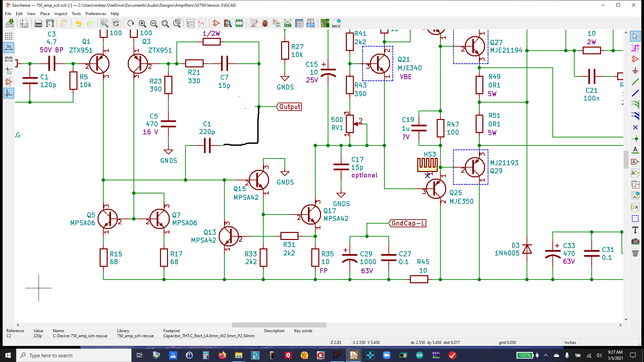Select the delete item tool

tap(635, 253)
